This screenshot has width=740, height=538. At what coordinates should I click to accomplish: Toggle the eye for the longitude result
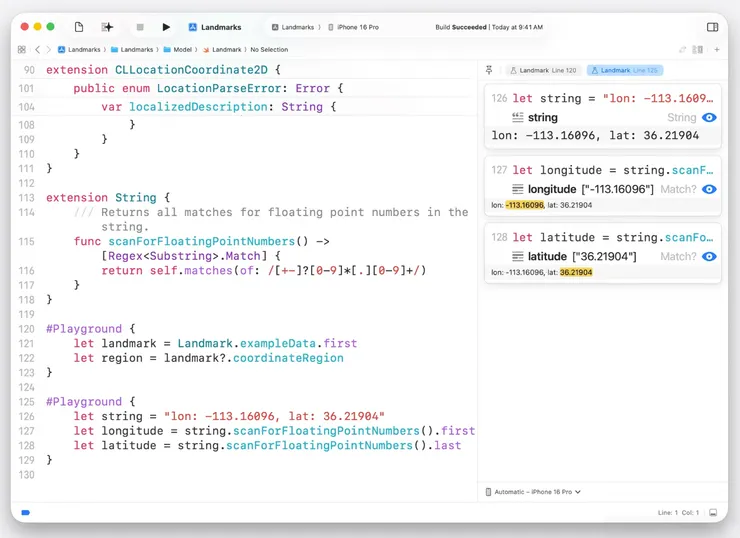pyautogui.click(x=709, y=189)
